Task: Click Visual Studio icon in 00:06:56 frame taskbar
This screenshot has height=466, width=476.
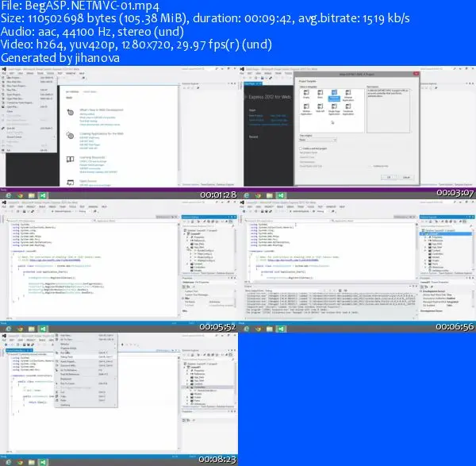Action: coord(281,329)
